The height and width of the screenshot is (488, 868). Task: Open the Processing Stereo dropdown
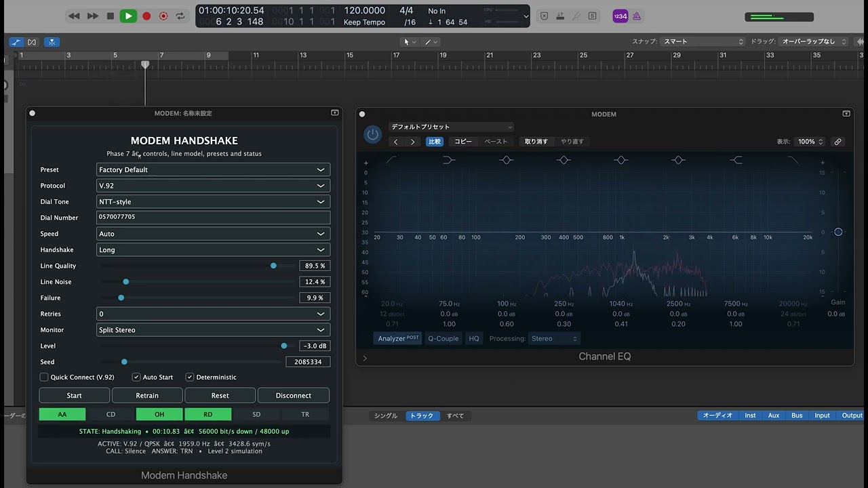(x=554, y=338)
